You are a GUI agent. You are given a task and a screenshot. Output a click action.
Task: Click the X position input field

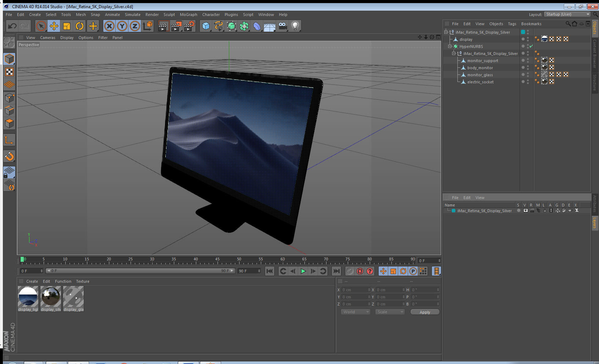356,290
